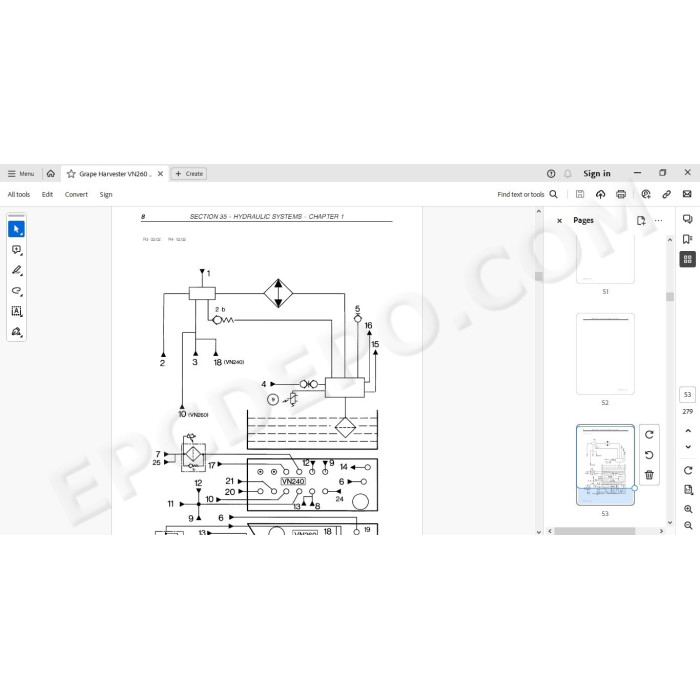This screenshot has height=700, width=700.
Task: Select page 53 thumbnail
Action: (605, 465)
